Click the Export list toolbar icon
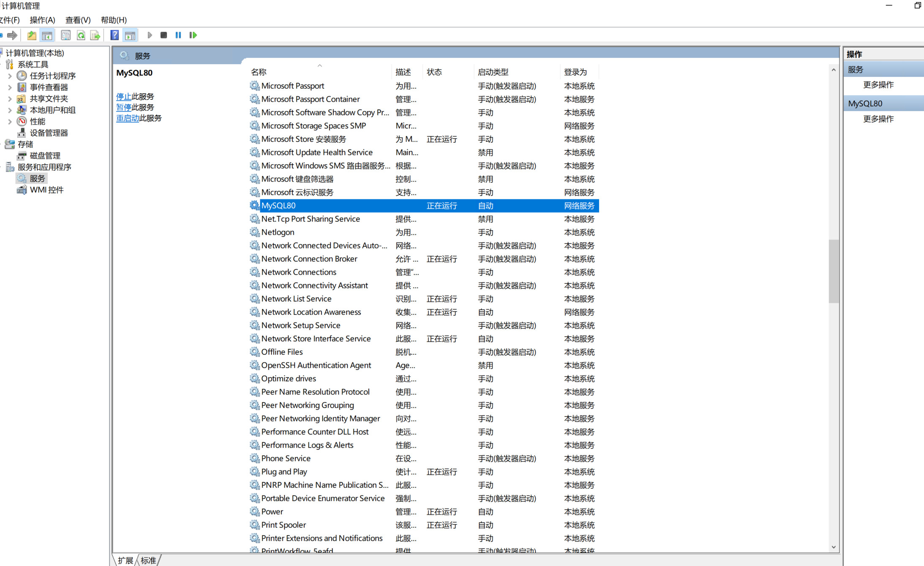This screenshot has height=566, width=924. pyautogui.click(x=95, y=35)
